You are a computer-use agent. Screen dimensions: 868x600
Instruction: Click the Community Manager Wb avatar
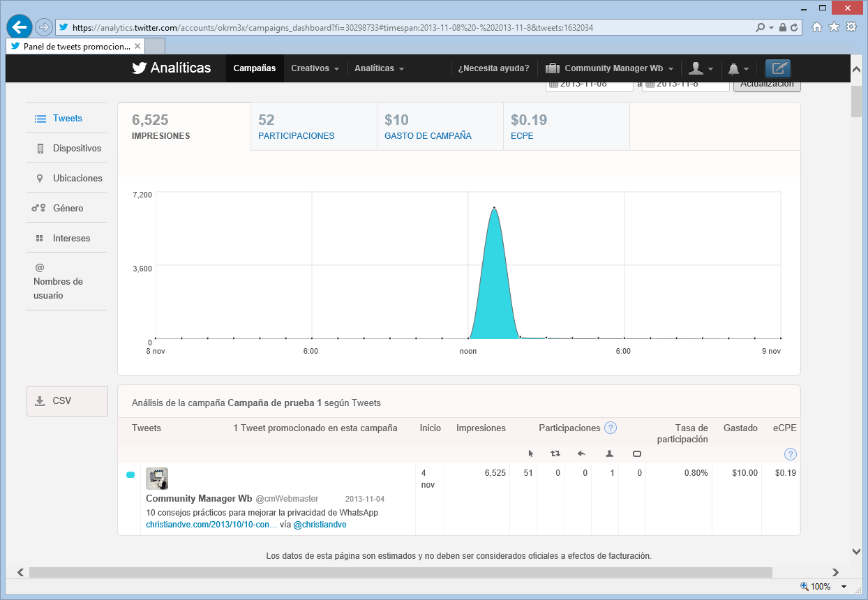pyautogui.click(x=157, y=479)
